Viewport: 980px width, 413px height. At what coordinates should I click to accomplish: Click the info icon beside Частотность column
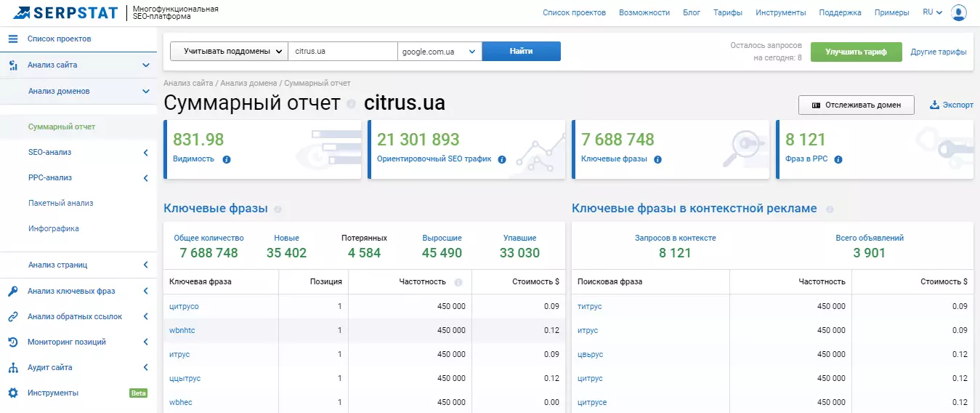458,282
